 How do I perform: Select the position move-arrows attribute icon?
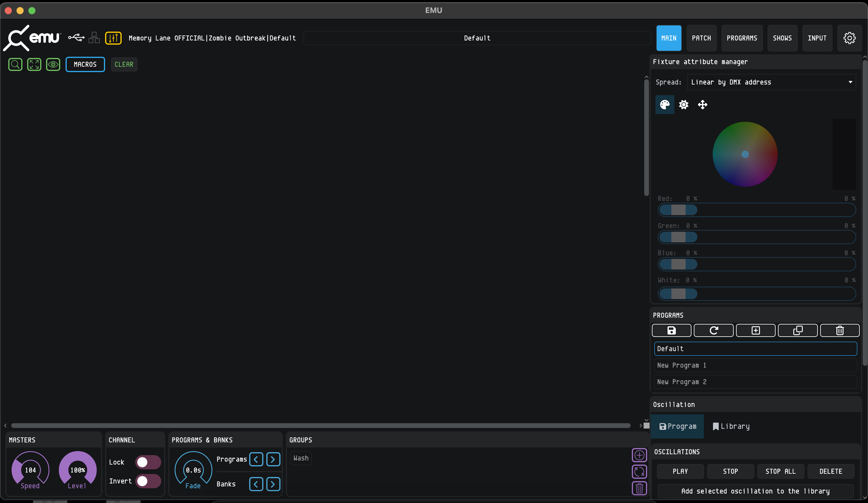(x=702, y=104)
